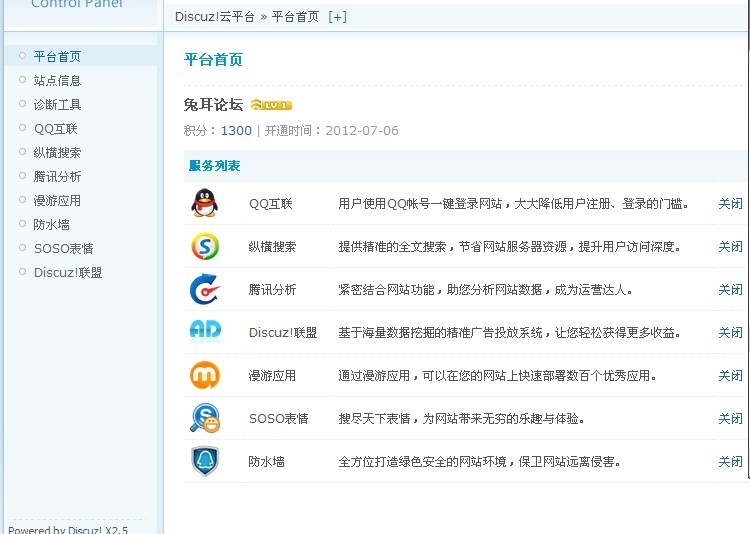750x534 pixels.
Task: Select 腾讯分析 in the sidebar menu
Action: (57, 176)
